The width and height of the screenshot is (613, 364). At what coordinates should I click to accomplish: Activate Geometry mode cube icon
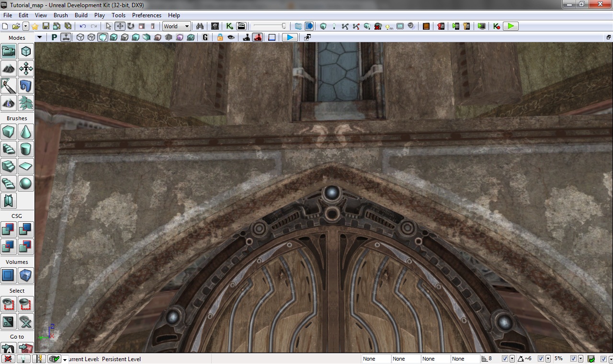[x=26, y=51]
